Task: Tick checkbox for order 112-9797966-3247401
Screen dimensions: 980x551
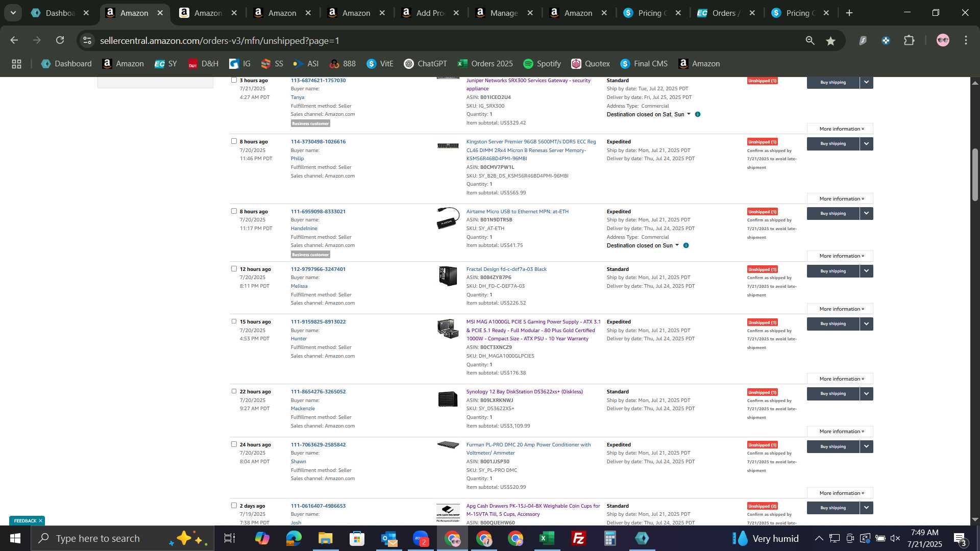Action: [234, 269]
